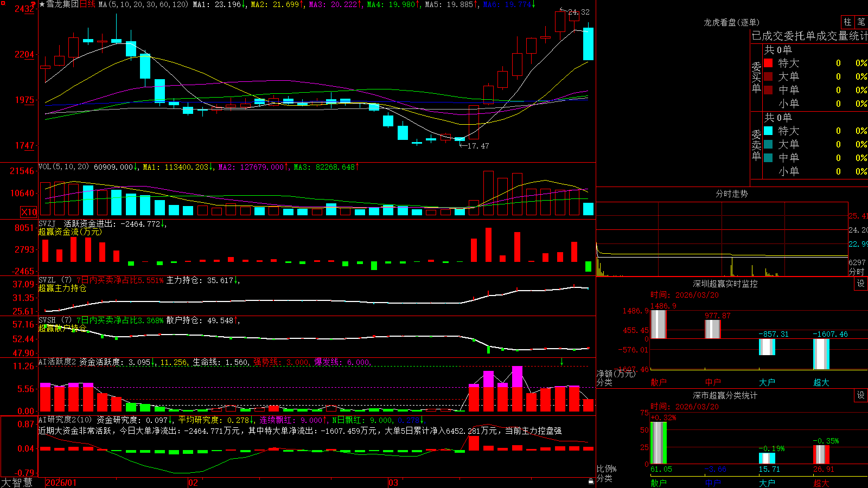The width and height of the screenshot is (868, 488).
Task: Open 设 settings for 深市超赢分类统计
Action: [861, 395]
